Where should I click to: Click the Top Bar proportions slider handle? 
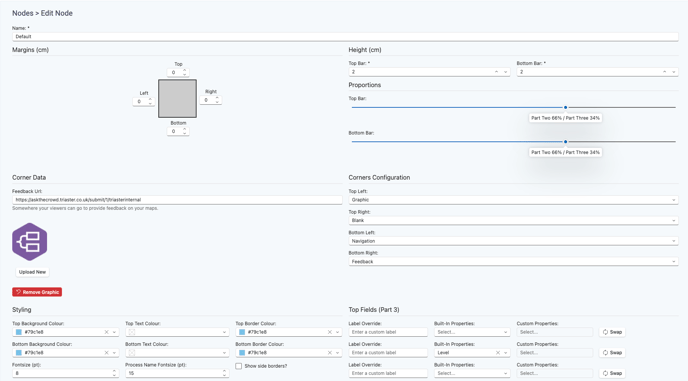(566, 107)
